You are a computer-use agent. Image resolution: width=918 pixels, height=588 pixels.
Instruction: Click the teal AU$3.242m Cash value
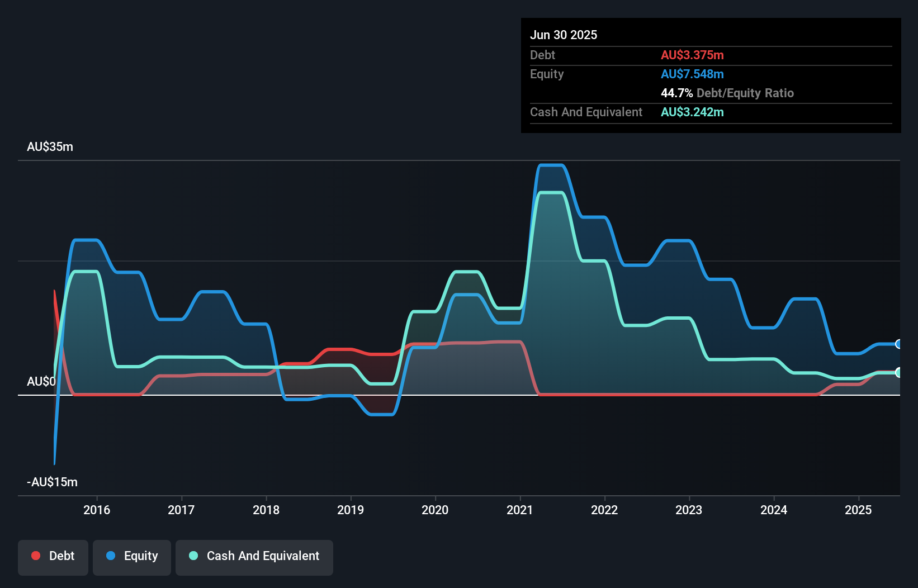point(692,112)
